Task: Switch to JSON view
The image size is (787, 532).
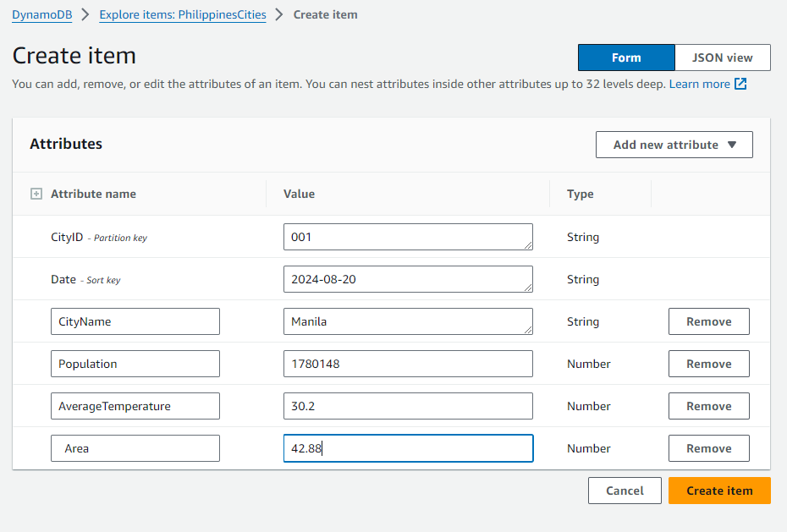Action: coord(722,58)
